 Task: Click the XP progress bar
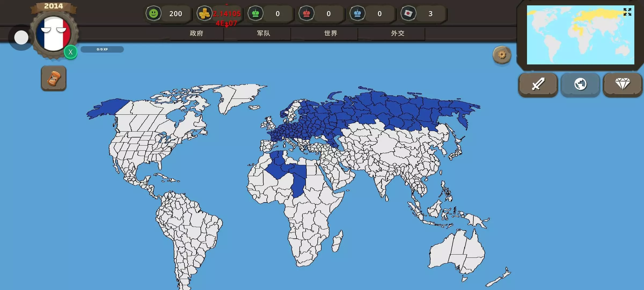point(102,49)
